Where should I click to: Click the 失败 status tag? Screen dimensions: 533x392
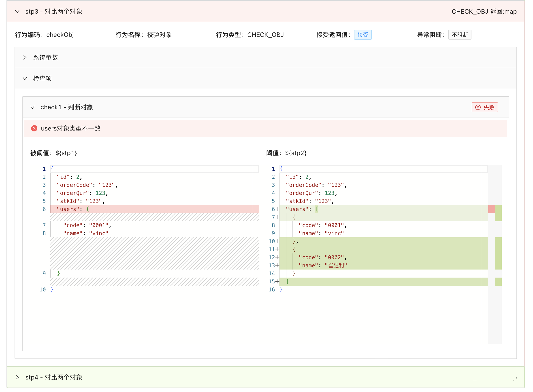[x=484, y=107]
